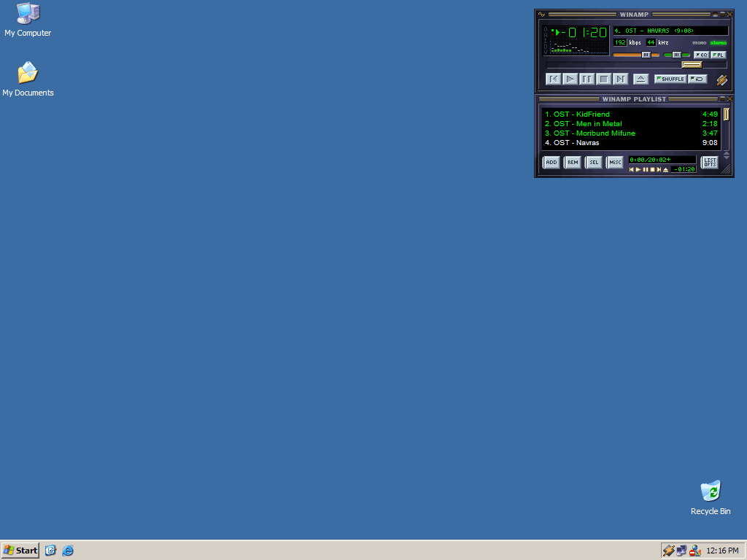This screenshot has height=560, width=747.
Task: Open the SEL selection menu in playlist
Action: click(594, 163)
